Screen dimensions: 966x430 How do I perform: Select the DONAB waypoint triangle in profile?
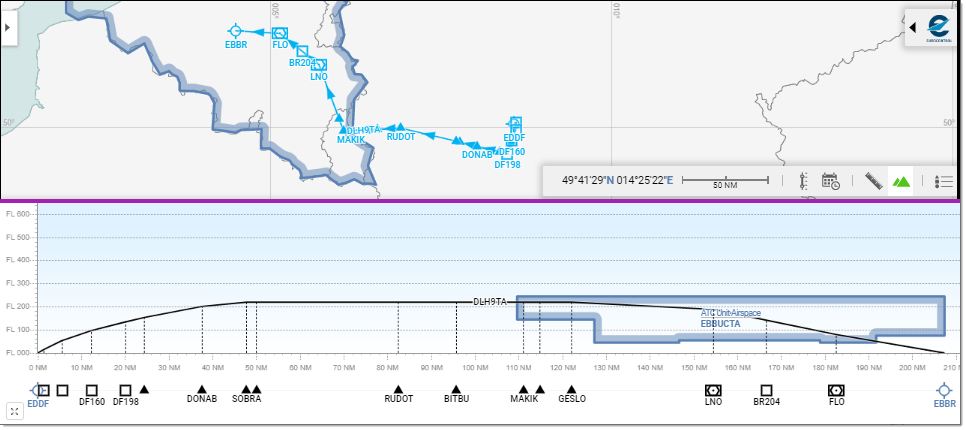[x=201, y=389]
